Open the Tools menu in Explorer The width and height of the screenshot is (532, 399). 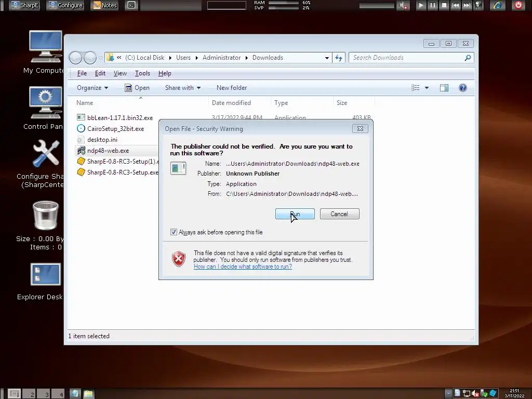(142, 73)
